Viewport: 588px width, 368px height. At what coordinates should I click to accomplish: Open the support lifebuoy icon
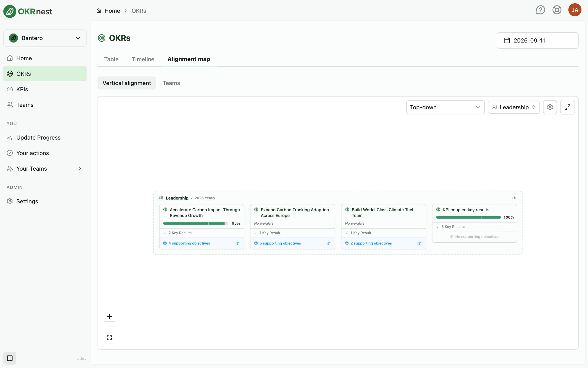click(x=557, y=10)
